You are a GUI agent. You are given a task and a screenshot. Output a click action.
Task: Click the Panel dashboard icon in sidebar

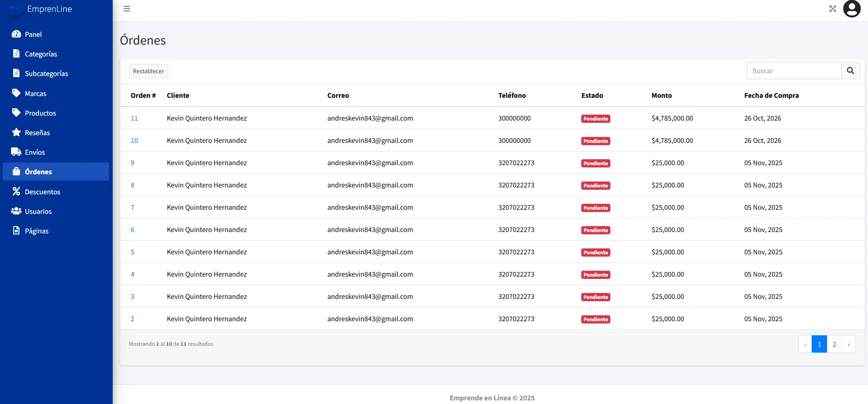click(x=16, y=34)
